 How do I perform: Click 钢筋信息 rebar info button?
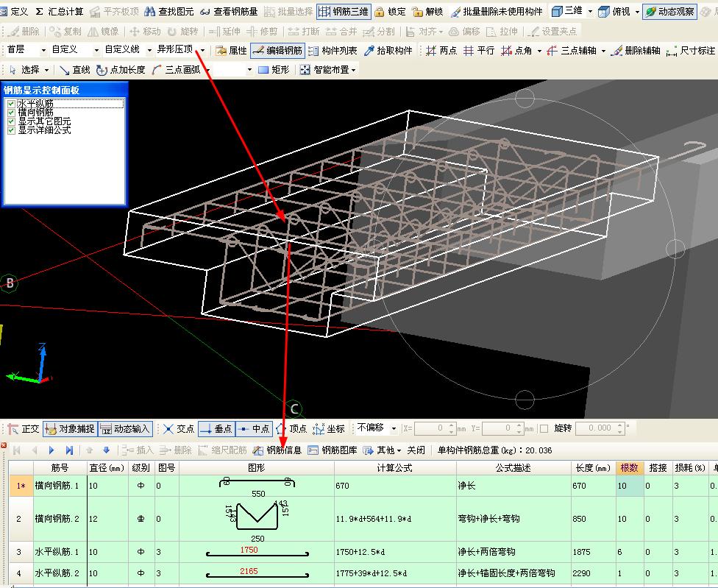click(277, 450)
